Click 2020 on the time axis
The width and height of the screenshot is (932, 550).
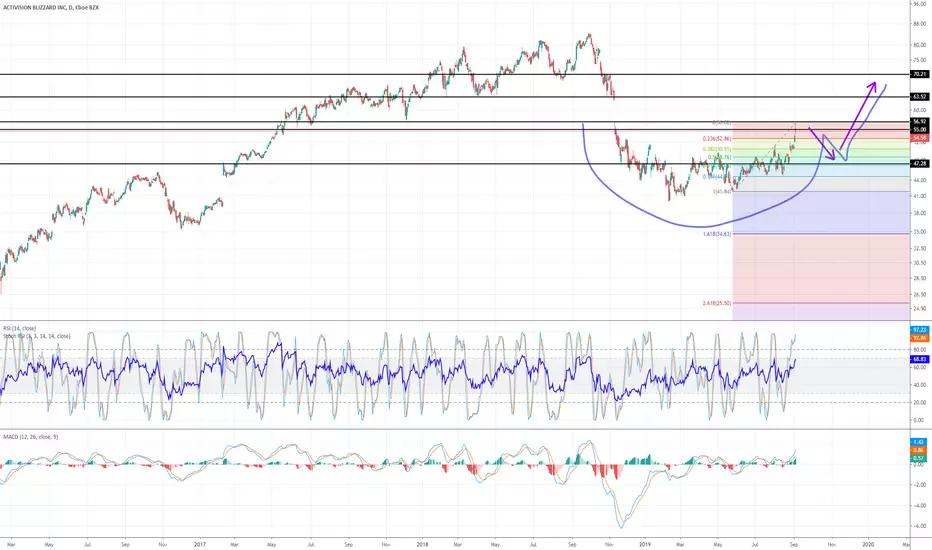pos(868,544)
